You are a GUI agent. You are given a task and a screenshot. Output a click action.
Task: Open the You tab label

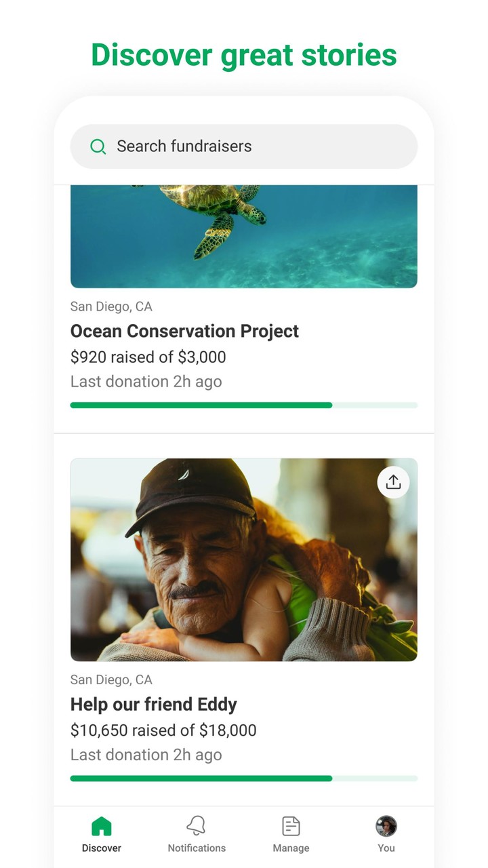tap(386, 848)
